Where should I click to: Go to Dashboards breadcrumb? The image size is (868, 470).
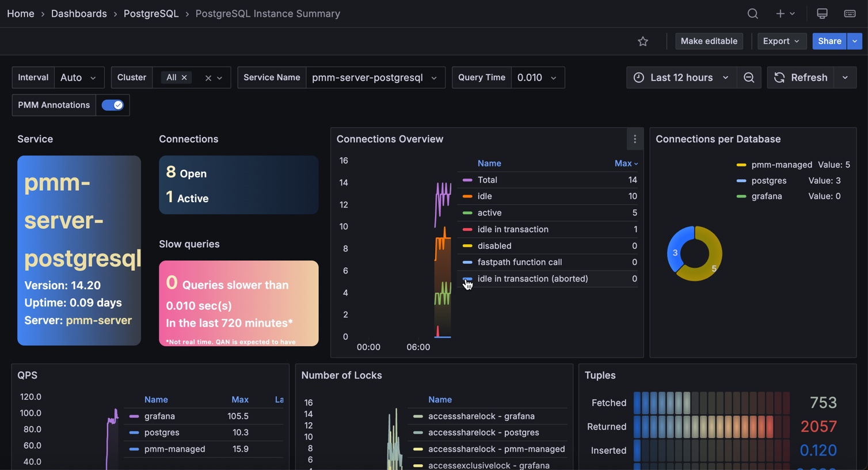point(79,14)
